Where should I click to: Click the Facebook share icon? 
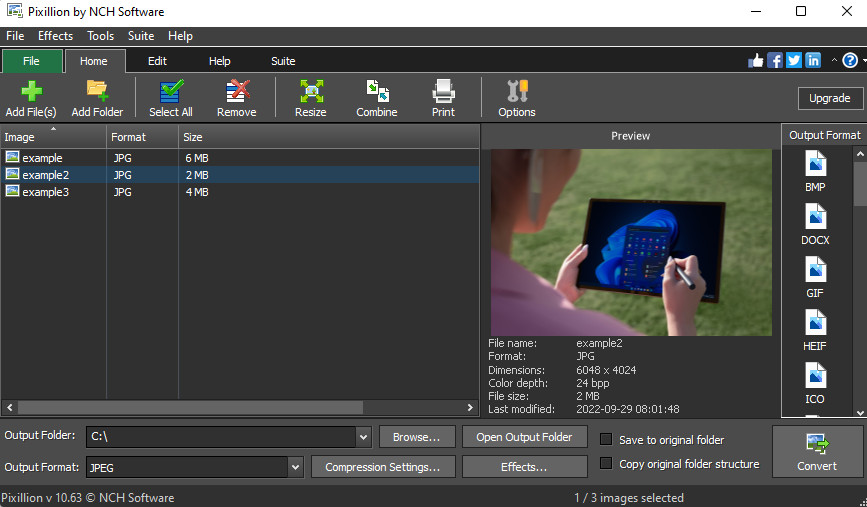pos(775,60)
